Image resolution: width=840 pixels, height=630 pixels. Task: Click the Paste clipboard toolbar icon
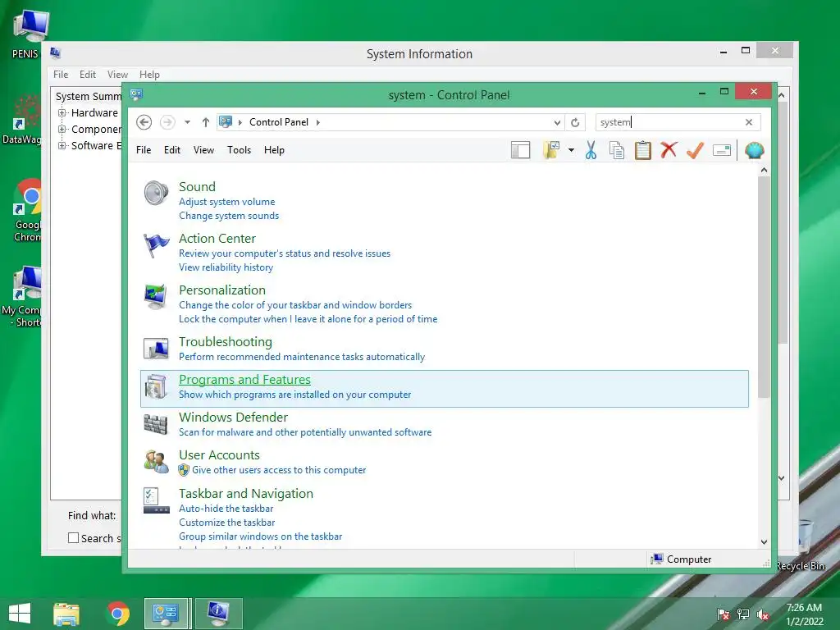[642, 151]
